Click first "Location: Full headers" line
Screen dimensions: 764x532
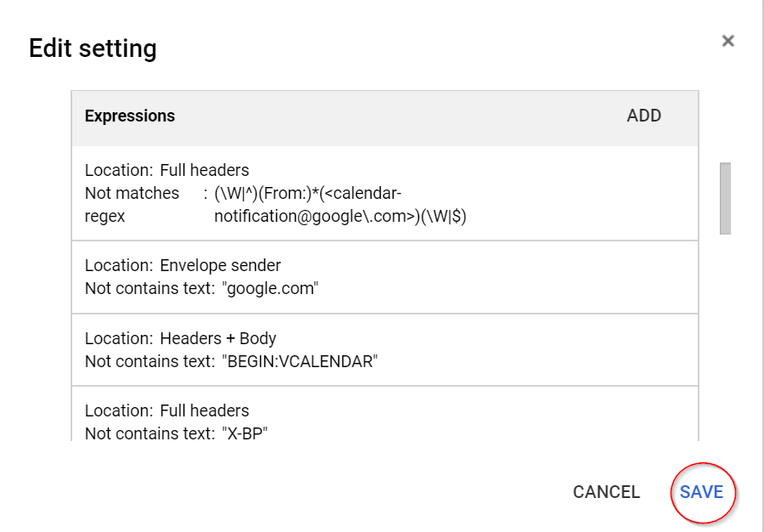pos(167,170)
